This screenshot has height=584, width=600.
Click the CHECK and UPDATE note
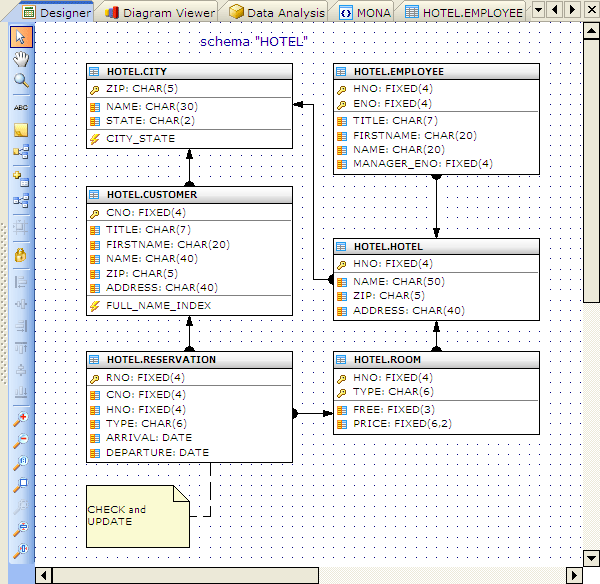pyautogui.click(x=136, y=516)
